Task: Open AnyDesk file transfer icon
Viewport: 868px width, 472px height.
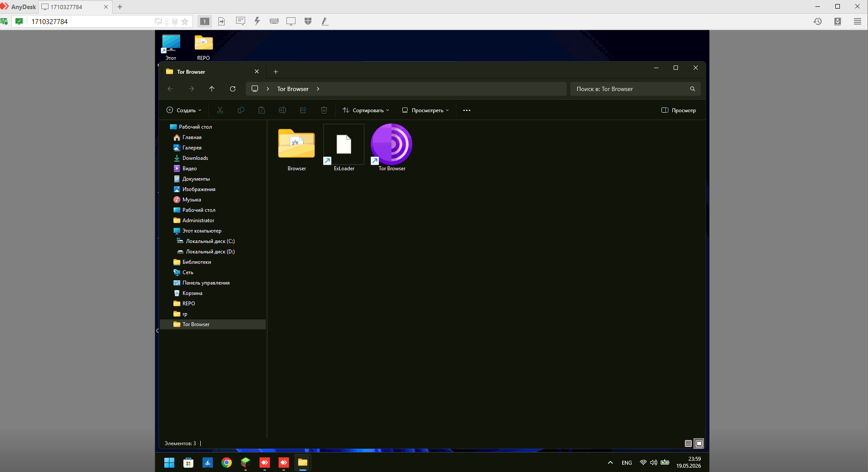Action: 222,21
